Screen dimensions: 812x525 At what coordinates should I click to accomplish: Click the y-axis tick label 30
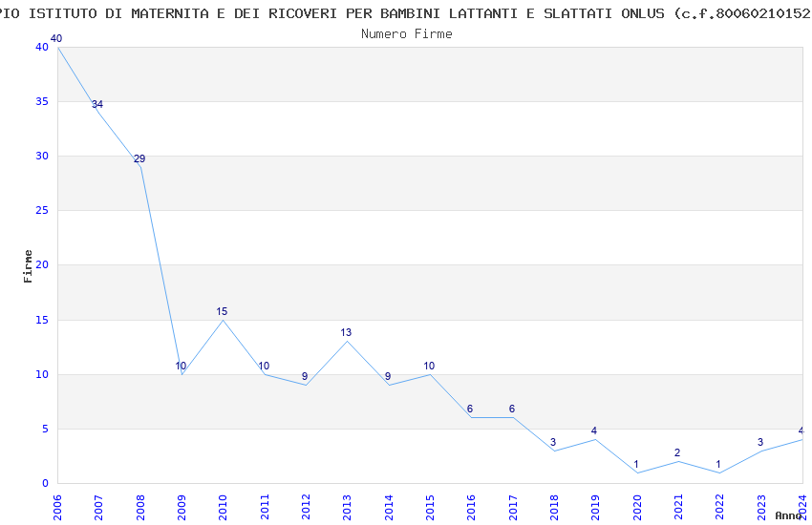click(42, 156)
